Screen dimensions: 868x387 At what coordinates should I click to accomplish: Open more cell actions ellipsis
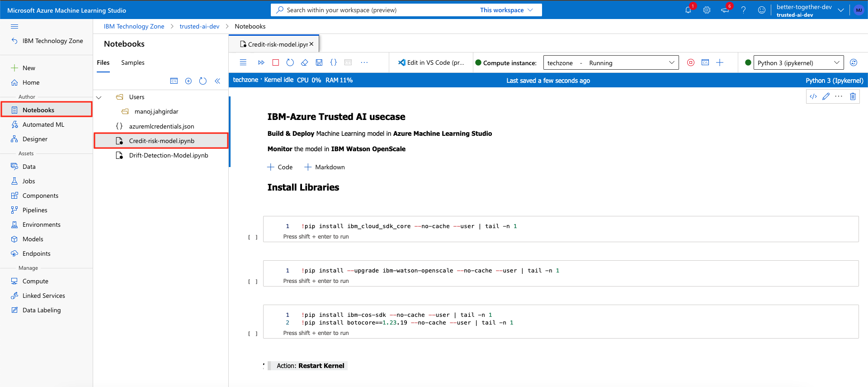coord(839,96)
